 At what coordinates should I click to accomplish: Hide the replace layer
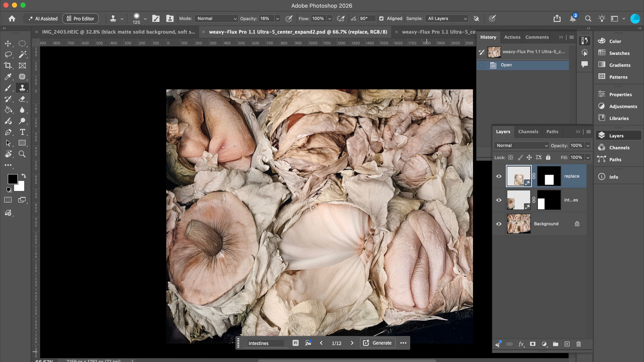coord(499,176)
